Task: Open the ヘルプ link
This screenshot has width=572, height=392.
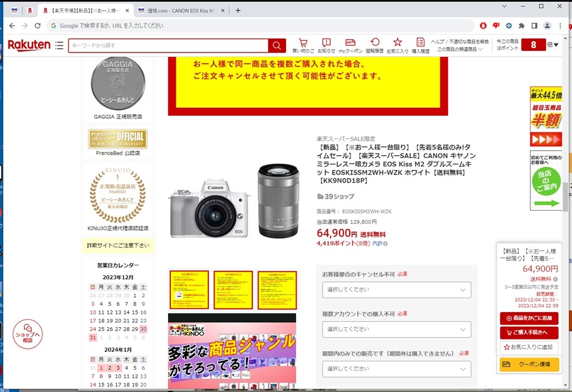Action: [x=437, y=41]
